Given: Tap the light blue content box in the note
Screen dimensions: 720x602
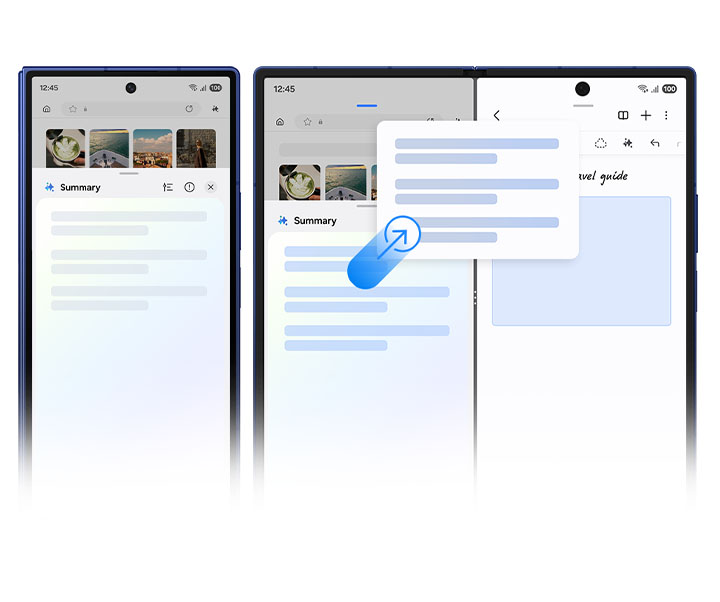Looking at the screenshot, I should (x=581, y=261).
